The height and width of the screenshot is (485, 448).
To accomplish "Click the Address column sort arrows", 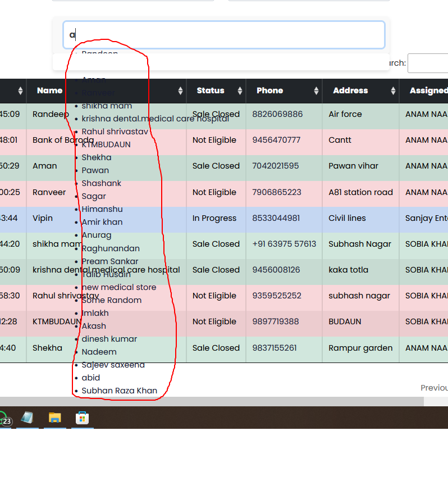I will click(393, 91).
